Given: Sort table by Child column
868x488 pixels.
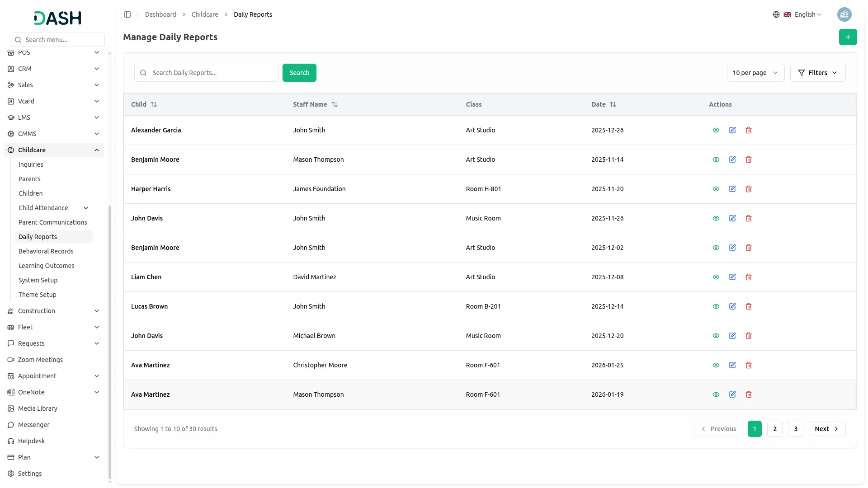Looking at the screenshot, I should pyautogui.click(x=154, y=104).
